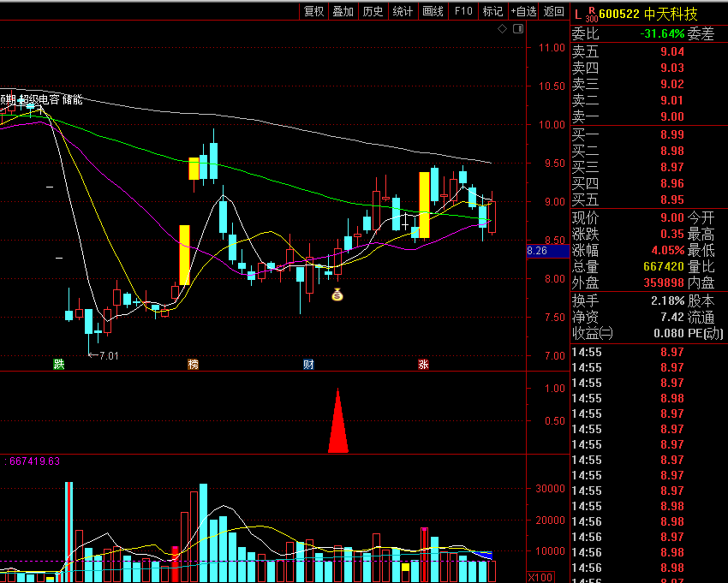This screenshot has width=728, height=583.
Task: Click the 委差 label
Action: 701,34
